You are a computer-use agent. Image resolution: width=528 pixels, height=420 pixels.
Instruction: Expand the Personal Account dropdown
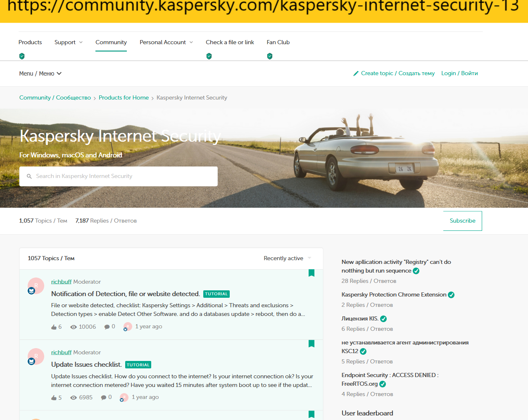click(166, 43)
